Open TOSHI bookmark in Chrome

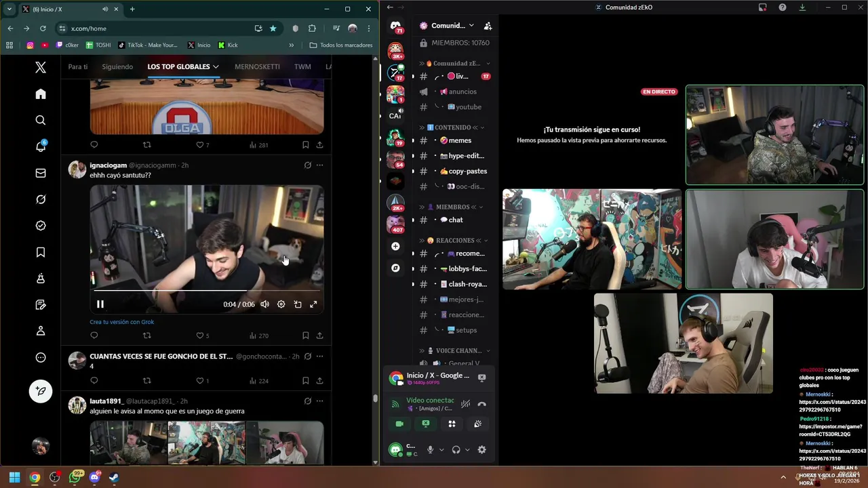[98, 45]
